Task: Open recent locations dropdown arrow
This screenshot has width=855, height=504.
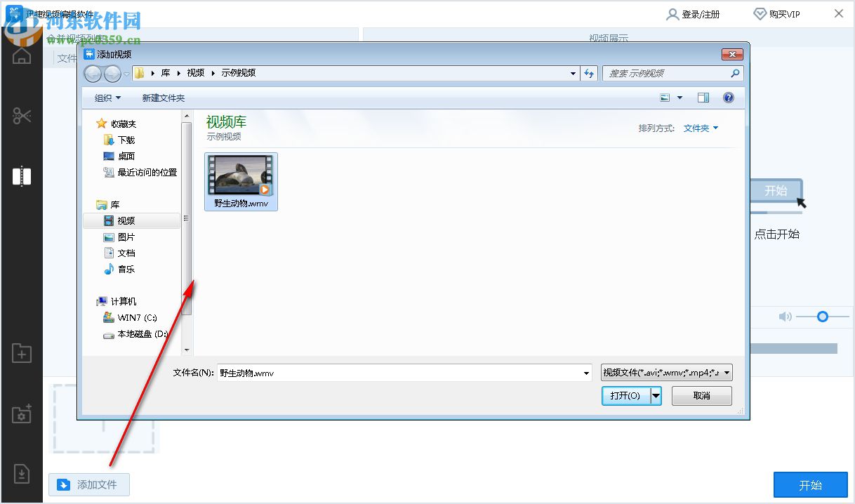Action: coord(126,73)
